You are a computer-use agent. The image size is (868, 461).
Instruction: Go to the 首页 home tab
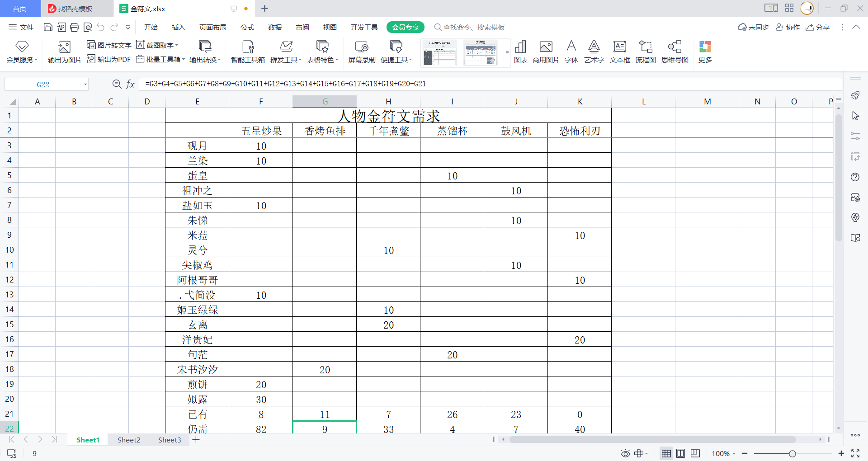click(20, 9)
